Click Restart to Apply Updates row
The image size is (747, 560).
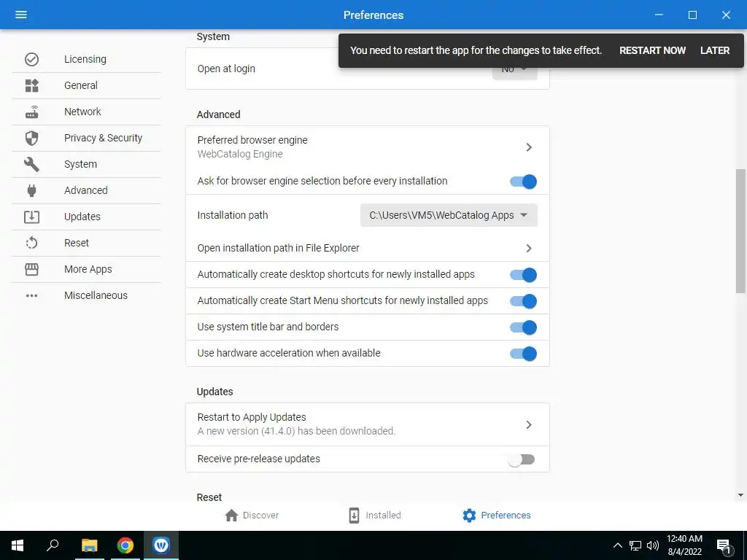click(368, 424)
